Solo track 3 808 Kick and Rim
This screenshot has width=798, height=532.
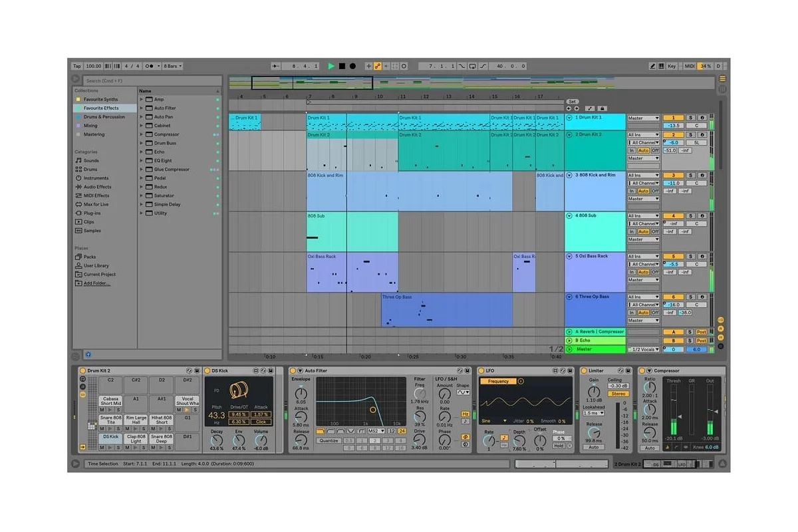coord(690,175)
